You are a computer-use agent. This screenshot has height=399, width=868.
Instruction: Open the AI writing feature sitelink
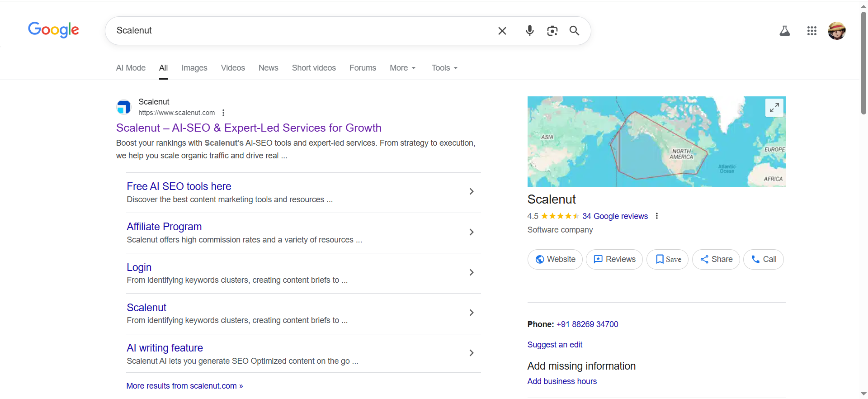(165, 348)
